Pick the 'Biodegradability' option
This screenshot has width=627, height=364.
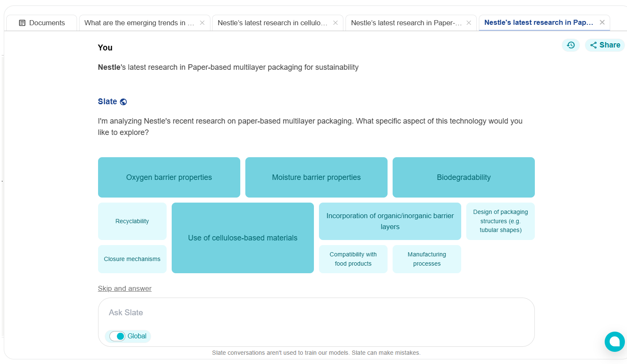coord(463,177)
